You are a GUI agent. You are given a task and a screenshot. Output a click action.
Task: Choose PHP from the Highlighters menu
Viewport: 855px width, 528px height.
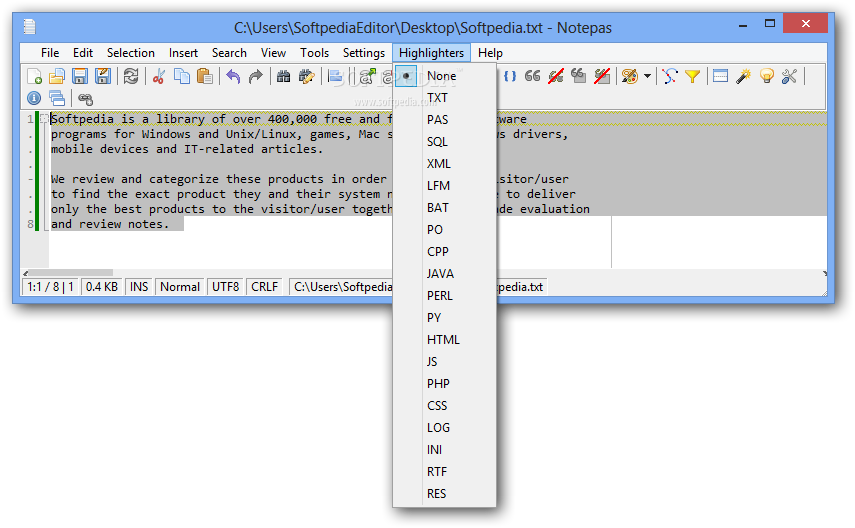pyautogui.click(x=444, y=383)
